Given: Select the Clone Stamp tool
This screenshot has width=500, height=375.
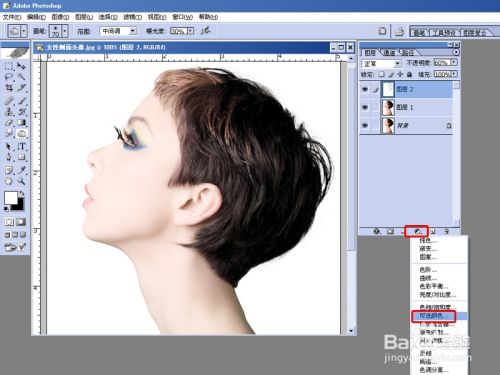Looking at the screenshot, I should click(x=9, y=112).
